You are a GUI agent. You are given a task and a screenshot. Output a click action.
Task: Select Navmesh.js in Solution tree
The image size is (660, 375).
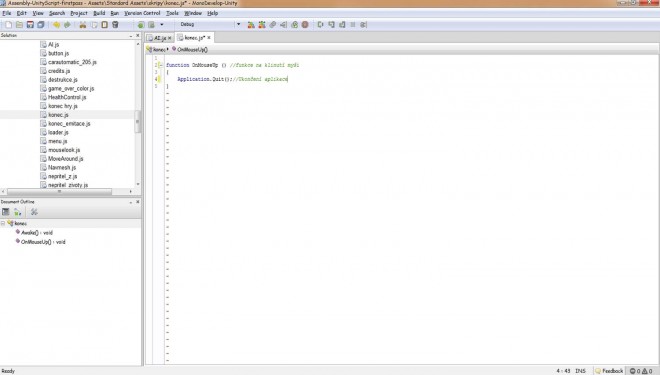[59, 168]
